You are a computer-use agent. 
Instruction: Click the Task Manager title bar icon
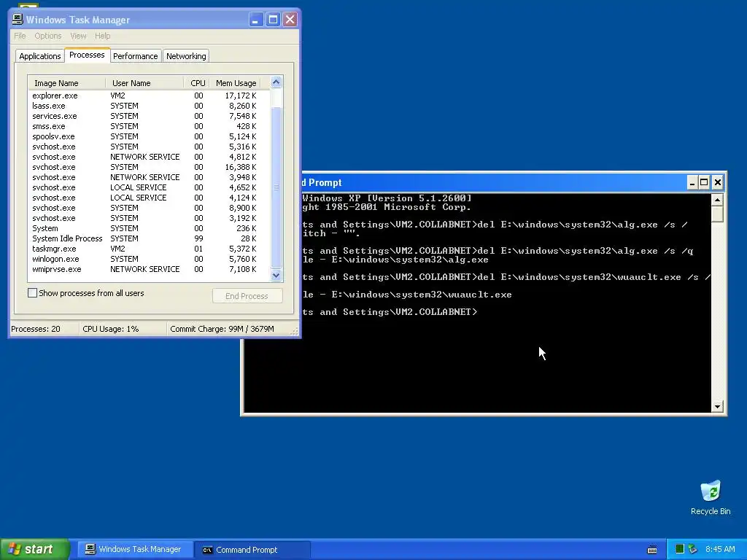point(18,19)
